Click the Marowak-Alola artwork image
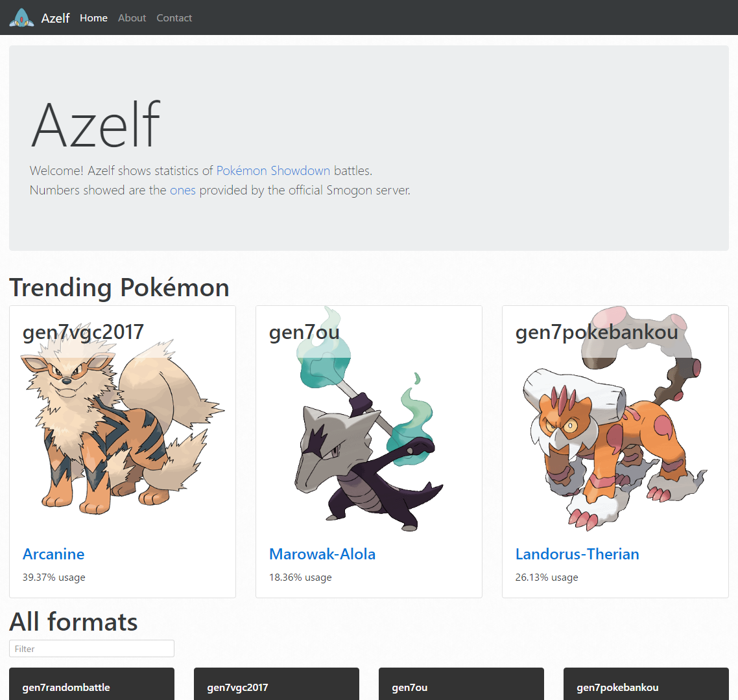This screenshot has height=700, width=738. click(369, 419)
